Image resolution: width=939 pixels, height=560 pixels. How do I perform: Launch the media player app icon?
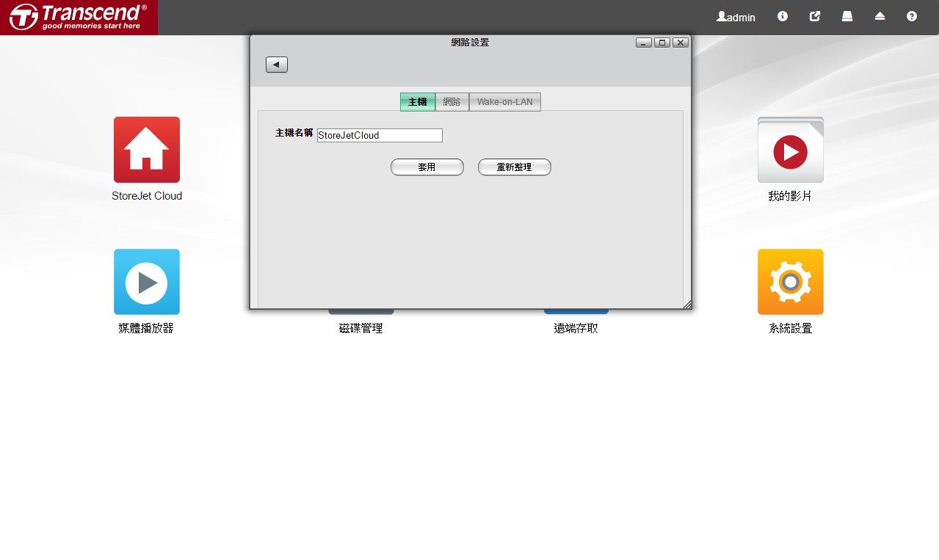tap(147, 282)
